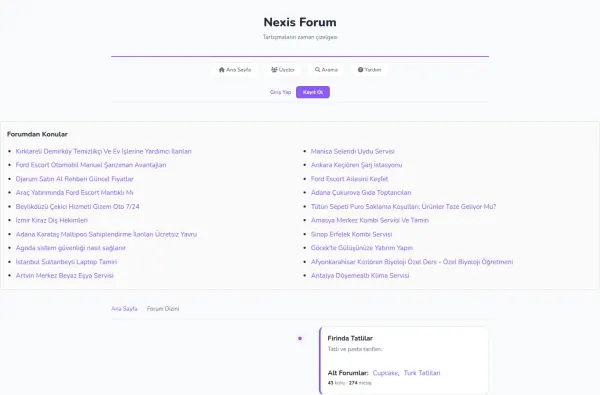Click the home icon beside Ana Sayfa
600x395 pixels.
pos(221,70)
